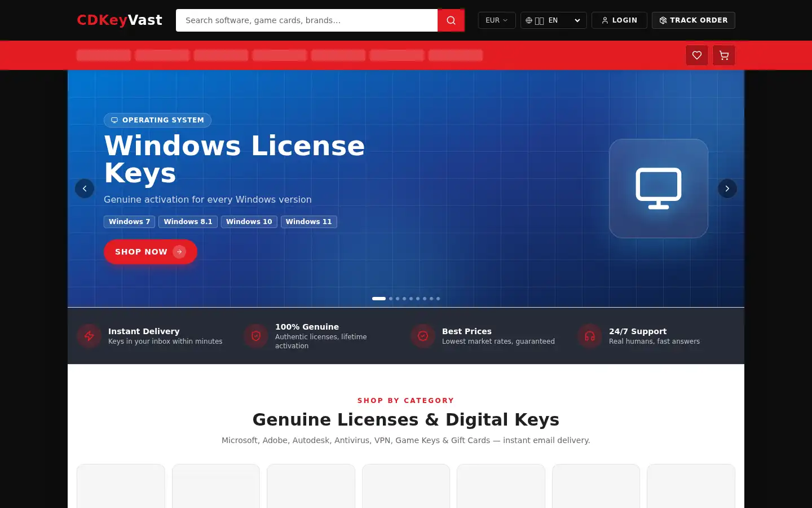Click the 100% Genuine text

point(307,327)
